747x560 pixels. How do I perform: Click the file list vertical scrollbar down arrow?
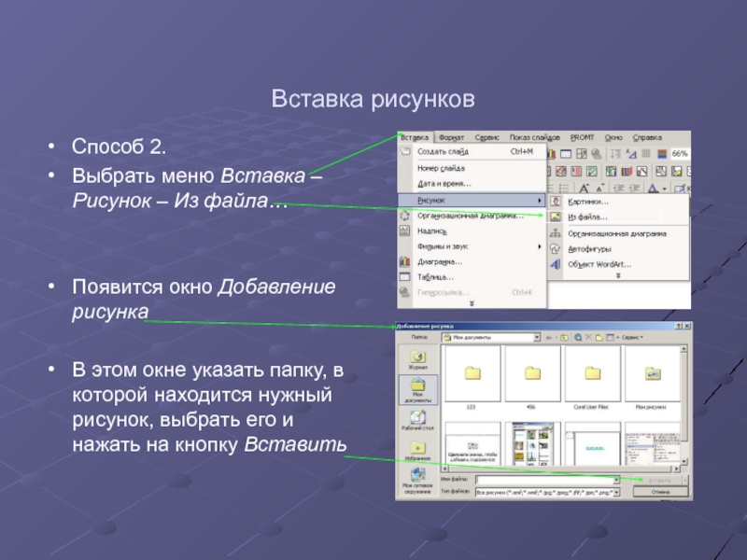[684, 461]
